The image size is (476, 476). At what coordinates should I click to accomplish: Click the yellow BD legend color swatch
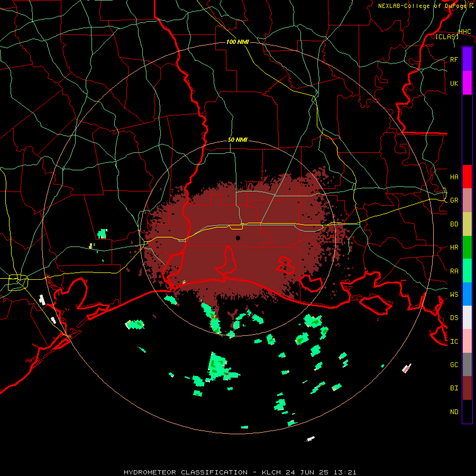pyautogui.click(x=467, y=224)
